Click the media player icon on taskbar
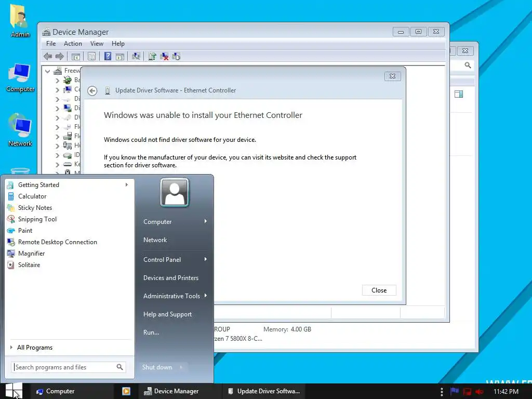532x399 pixels. point(126,391)
